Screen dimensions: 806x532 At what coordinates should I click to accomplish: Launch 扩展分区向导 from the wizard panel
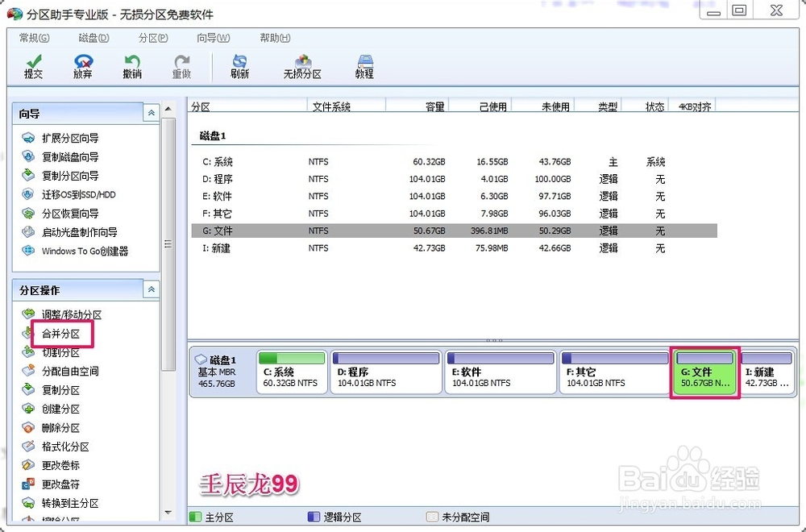point(60,138)
